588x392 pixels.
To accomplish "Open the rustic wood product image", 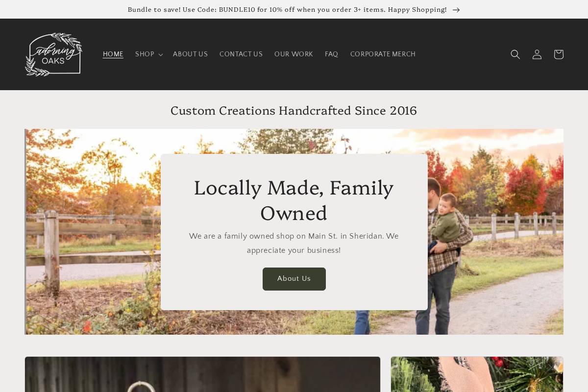I will click(202, 374).
